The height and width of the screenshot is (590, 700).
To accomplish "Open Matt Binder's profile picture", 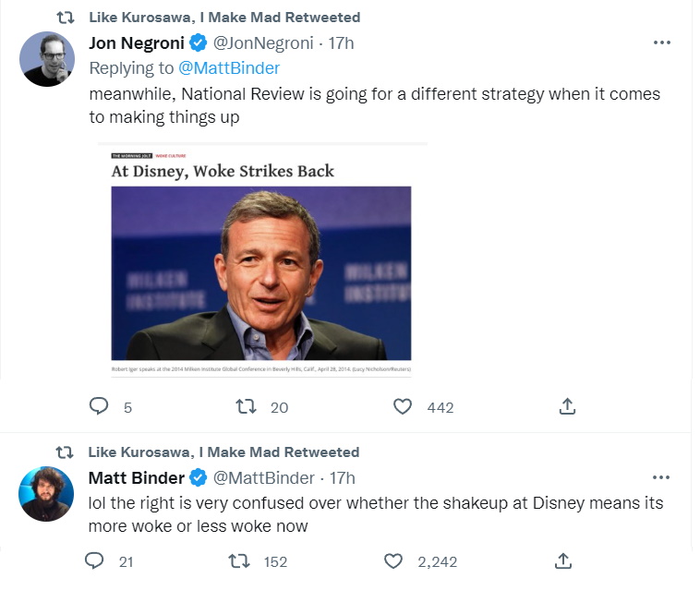I will tap(46, 494).
